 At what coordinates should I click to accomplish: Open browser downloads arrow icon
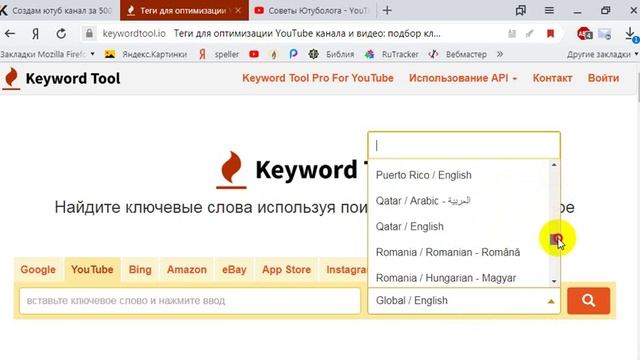pos(631,33)
